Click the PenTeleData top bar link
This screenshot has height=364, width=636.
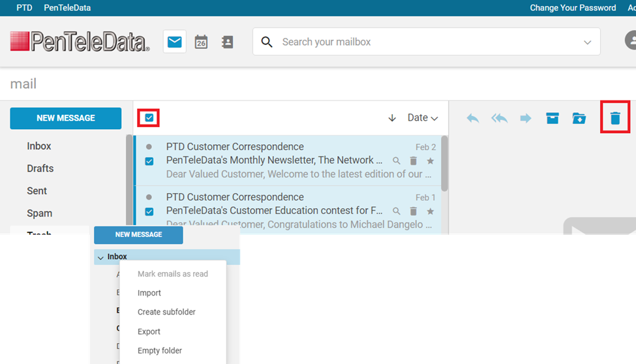tap(67, 8)
